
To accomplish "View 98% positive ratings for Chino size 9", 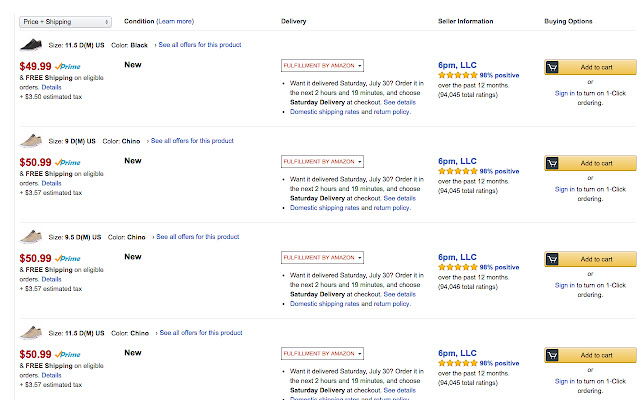I will 499,171.
